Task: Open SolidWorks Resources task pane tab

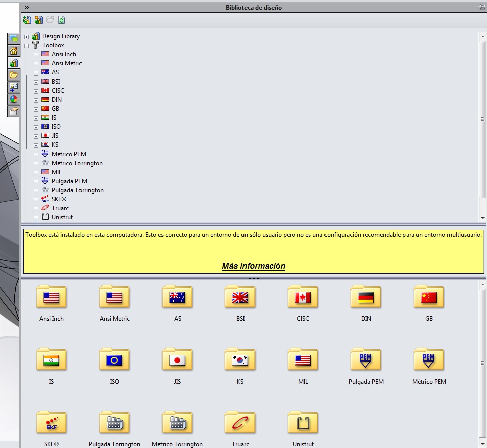Action: 14,51
